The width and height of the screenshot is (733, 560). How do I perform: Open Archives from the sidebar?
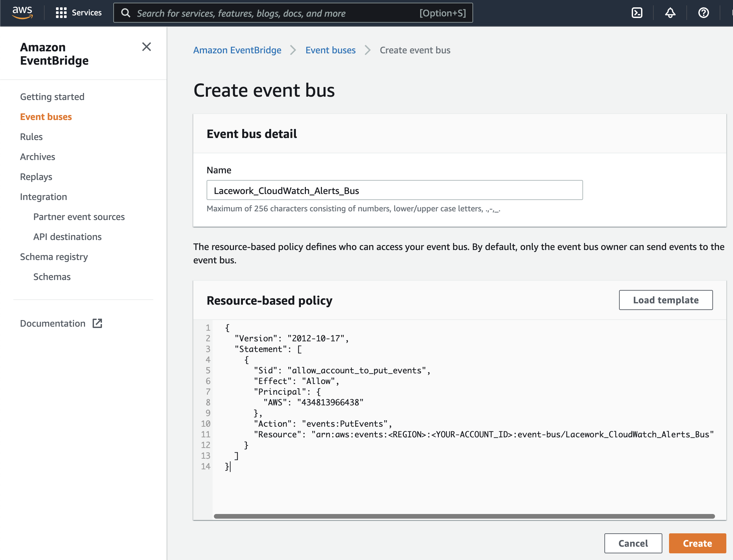click(x=37, y=156)
